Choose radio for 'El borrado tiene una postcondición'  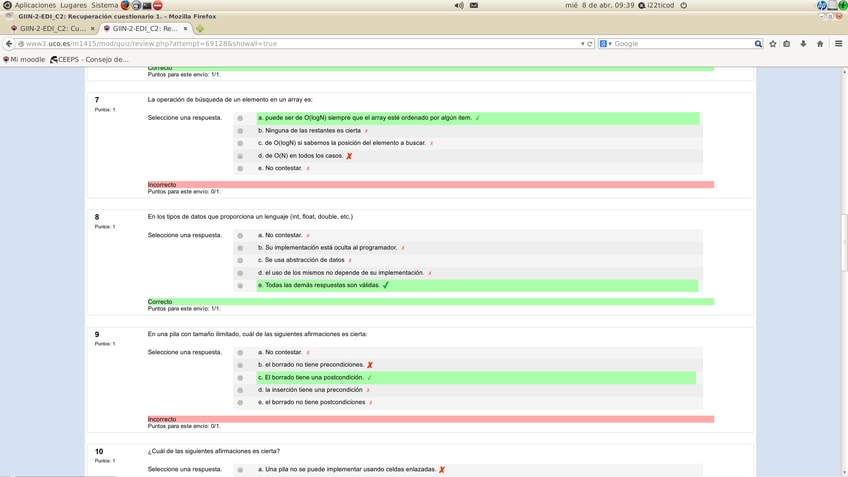240,378
